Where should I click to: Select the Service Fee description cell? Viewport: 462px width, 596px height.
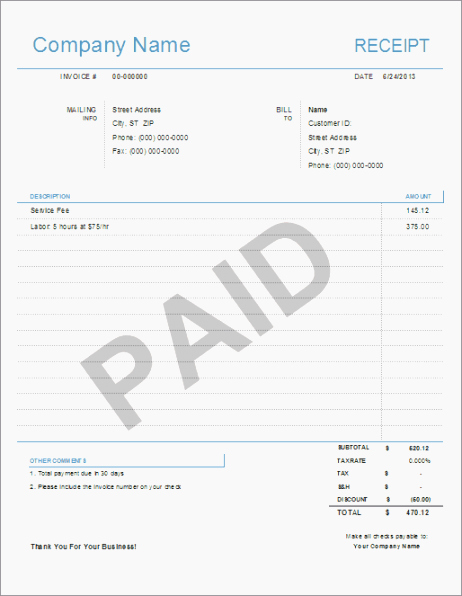click(x=50, y=211)
